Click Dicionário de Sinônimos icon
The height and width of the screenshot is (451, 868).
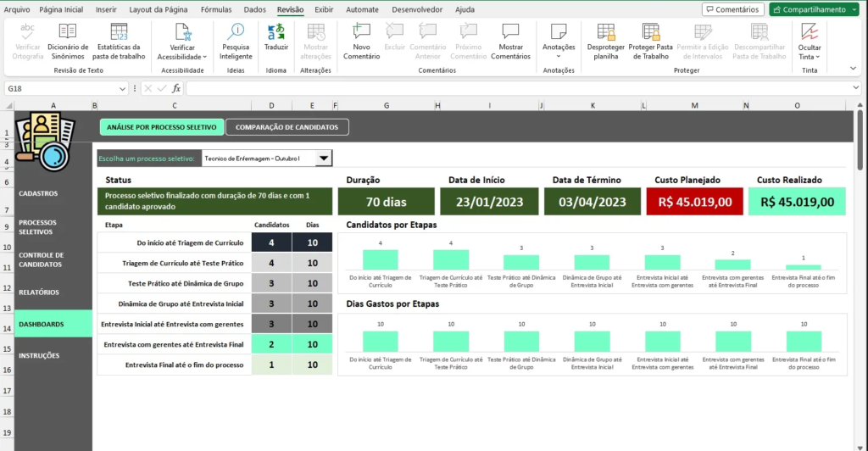(x=69, y=32)
